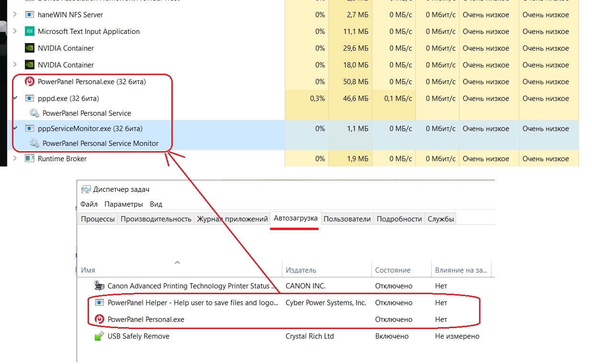Click 0,1 МБ/с disk value
The image size is (592, 364).
pos(398,99)
